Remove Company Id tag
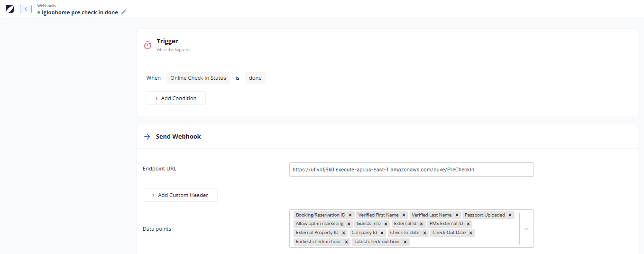644x254 pixels. pyautogui.click(x=382, y=233)
